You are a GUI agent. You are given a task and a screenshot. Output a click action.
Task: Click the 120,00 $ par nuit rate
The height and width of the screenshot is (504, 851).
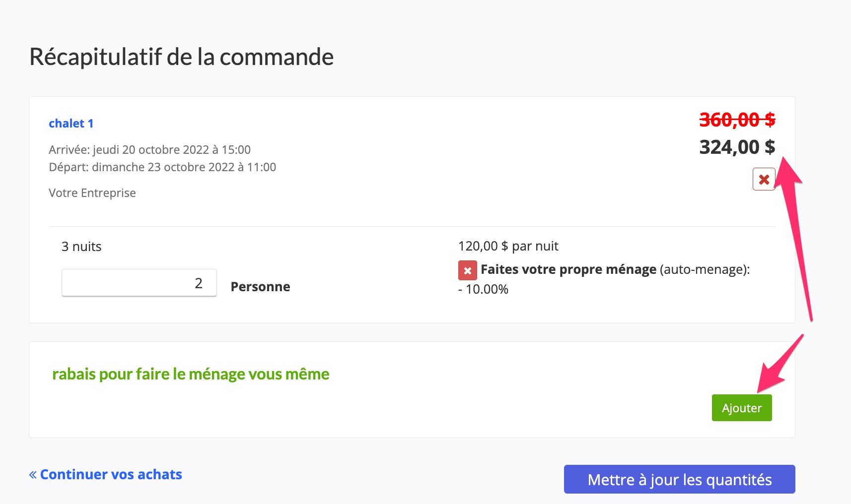(508, 246)
